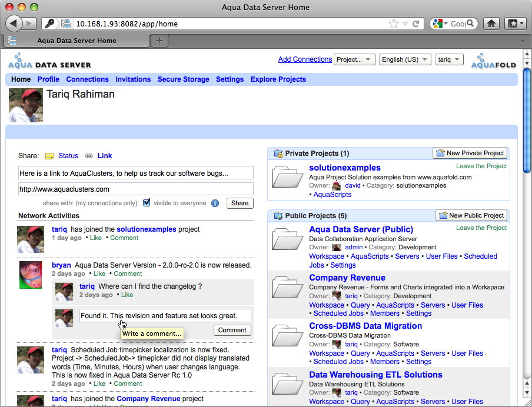
Task: Click the scrollbar down arrow
Action: 527,392
